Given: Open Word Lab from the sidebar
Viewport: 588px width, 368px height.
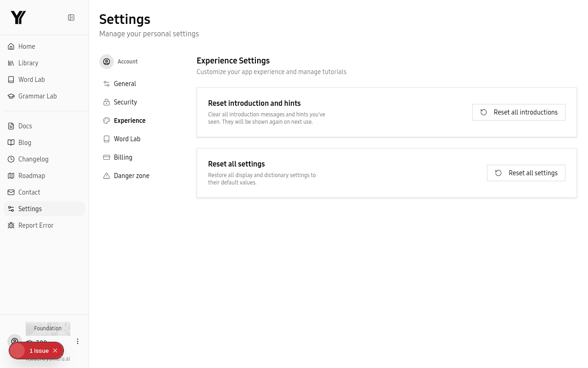Looking at the screenshot, I should point(31,80).
